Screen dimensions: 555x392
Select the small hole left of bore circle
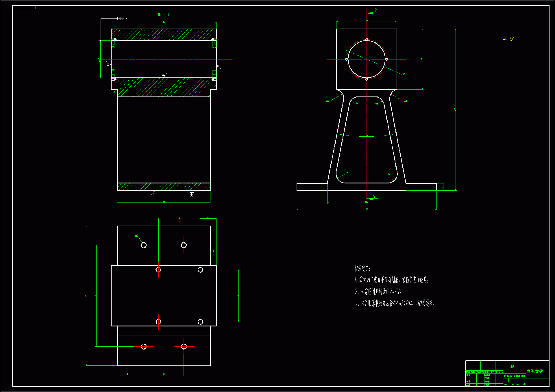pos(347,59)
